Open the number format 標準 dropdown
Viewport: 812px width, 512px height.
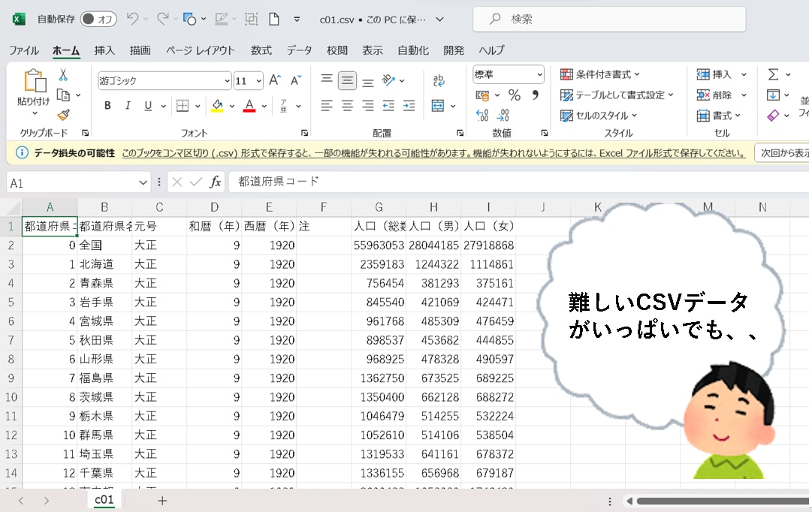pos(539,74)
